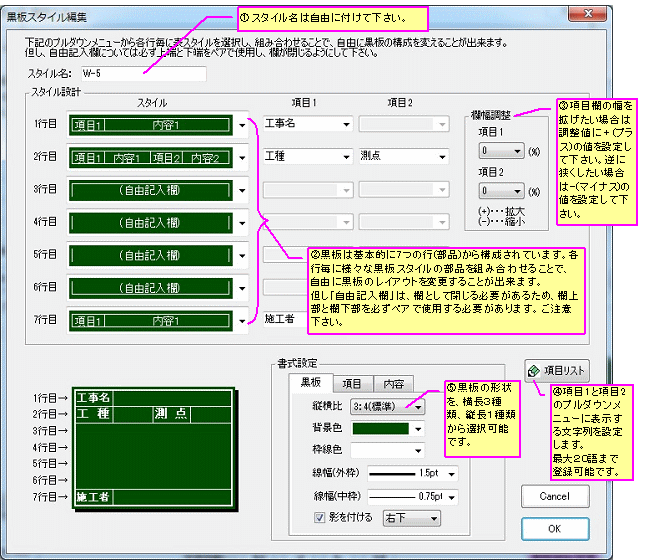Toggle the 影を付ける checkbox

pos(320,518)
